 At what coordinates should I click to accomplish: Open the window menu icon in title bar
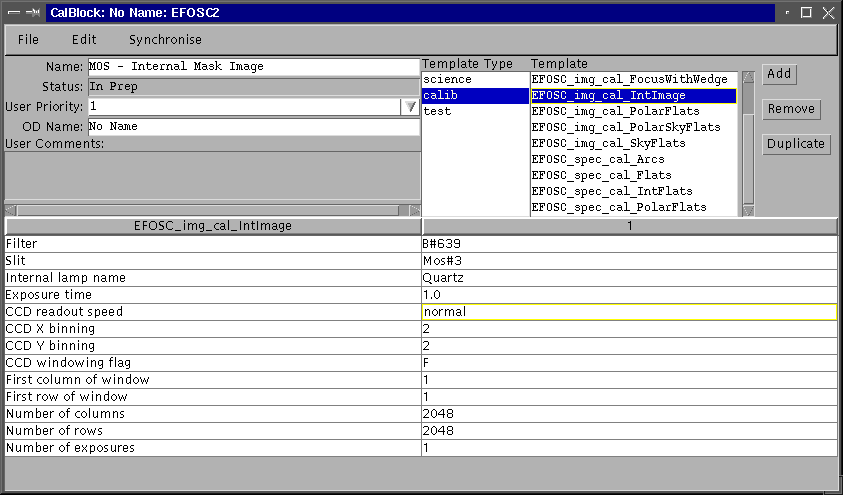[x=15, y=13]
